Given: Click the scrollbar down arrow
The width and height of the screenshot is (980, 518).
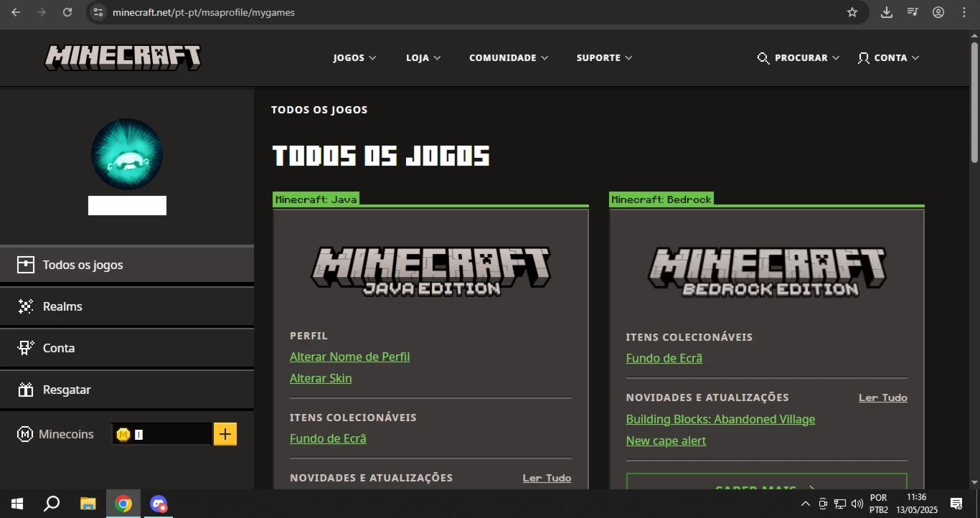Looking at the screenshot, I should 974,482.
